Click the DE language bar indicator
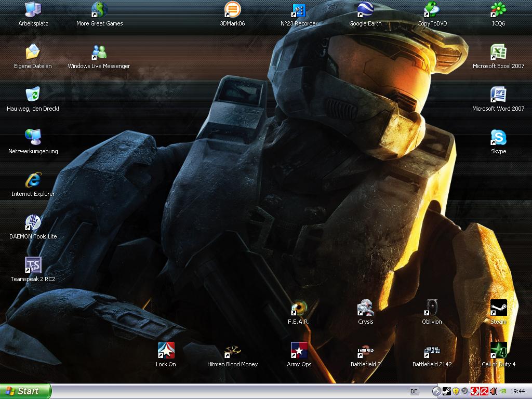 click(x=414, y=391)
